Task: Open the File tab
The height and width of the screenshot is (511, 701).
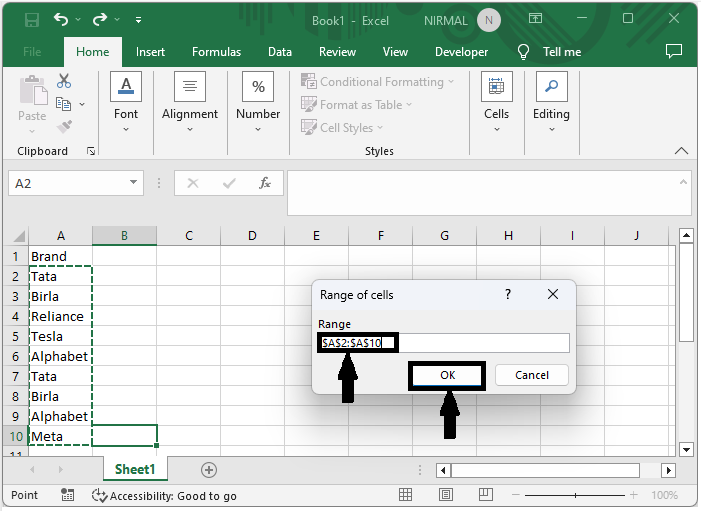Action: tap(32, 52)
